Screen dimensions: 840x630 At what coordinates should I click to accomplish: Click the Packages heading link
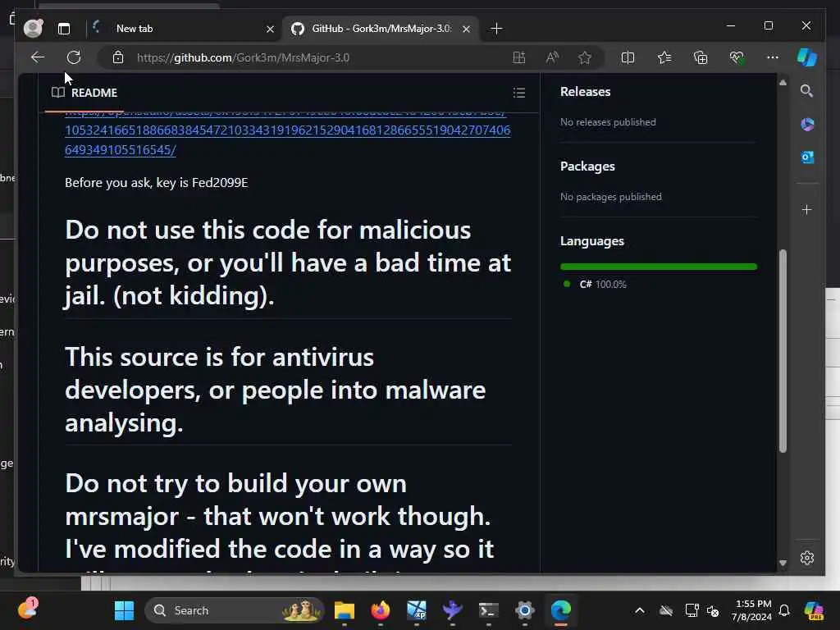(587, 167)
